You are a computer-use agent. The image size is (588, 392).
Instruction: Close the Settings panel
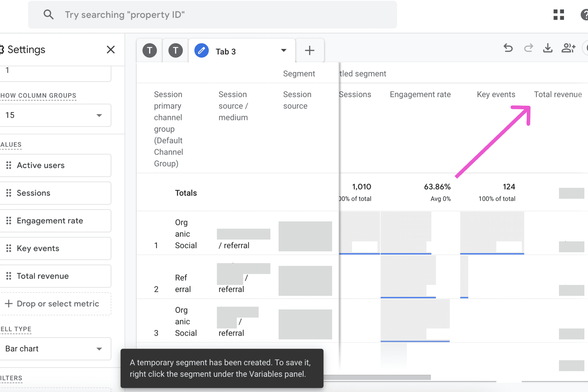coord(110,49)
